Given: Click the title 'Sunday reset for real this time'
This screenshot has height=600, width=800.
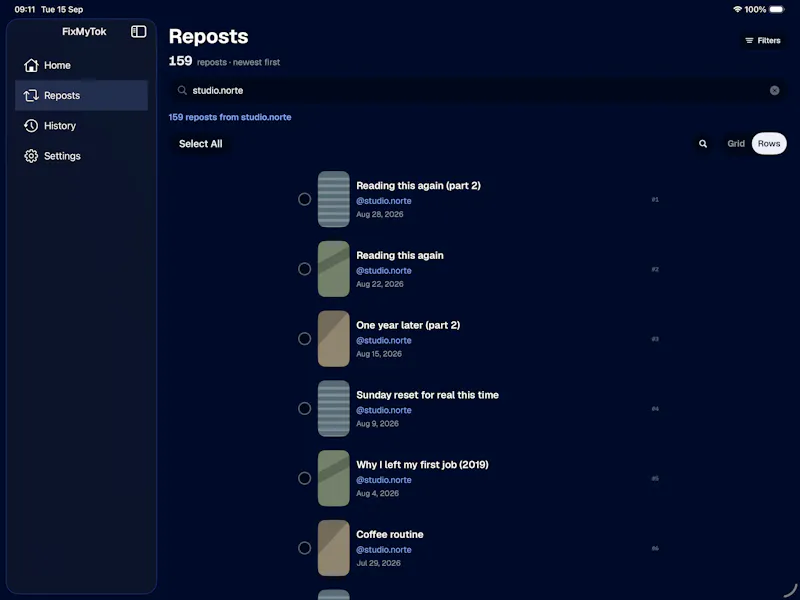Looking at the screenshot, I should pos(428,395).
